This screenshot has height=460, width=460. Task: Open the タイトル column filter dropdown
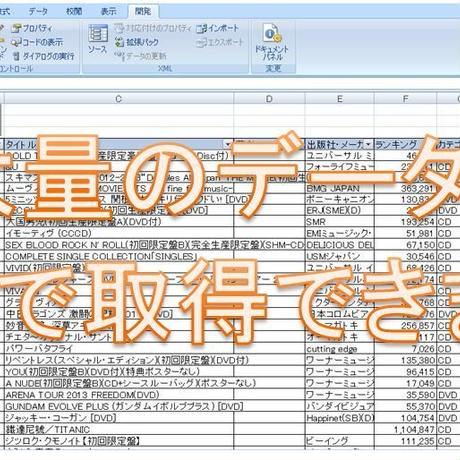click(x=228, y=144)
